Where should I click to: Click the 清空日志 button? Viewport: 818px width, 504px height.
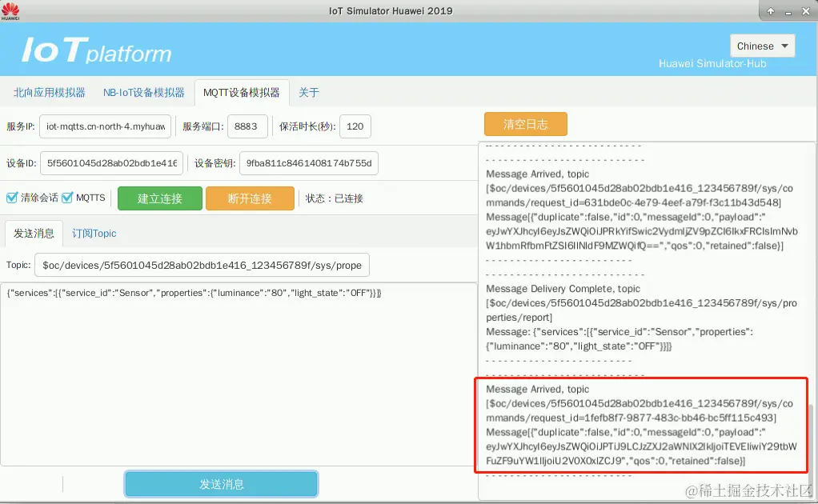(525, 124)
